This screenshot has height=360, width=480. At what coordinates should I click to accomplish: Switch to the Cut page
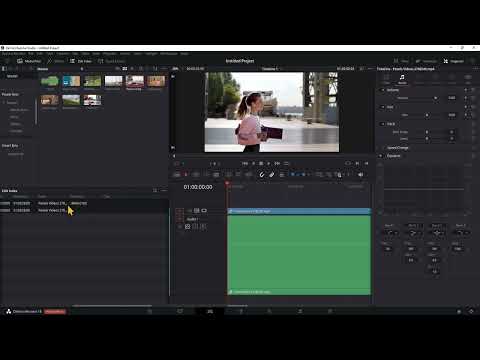tap(180, 311)
